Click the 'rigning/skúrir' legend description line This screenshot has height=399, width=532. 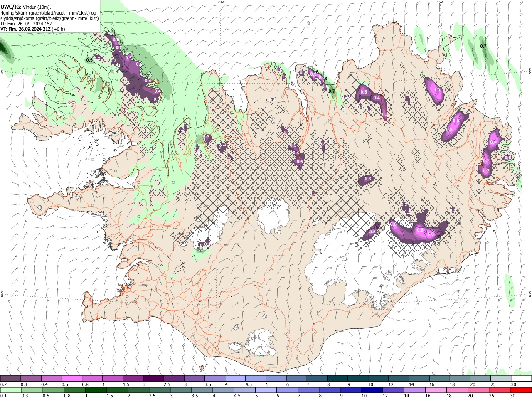point(49,13)
